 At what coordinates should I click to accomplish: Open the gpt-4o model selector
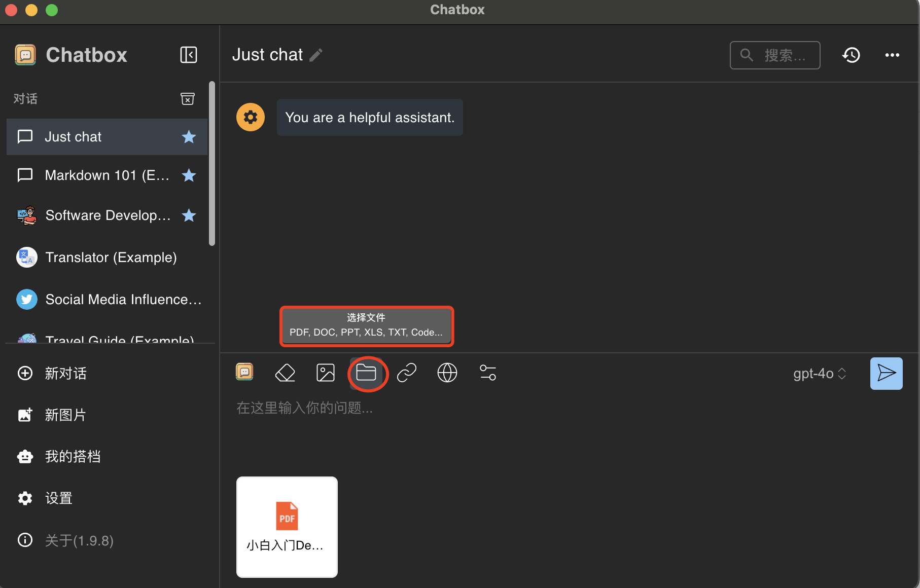pyautogui.click(x=820, y=374)
